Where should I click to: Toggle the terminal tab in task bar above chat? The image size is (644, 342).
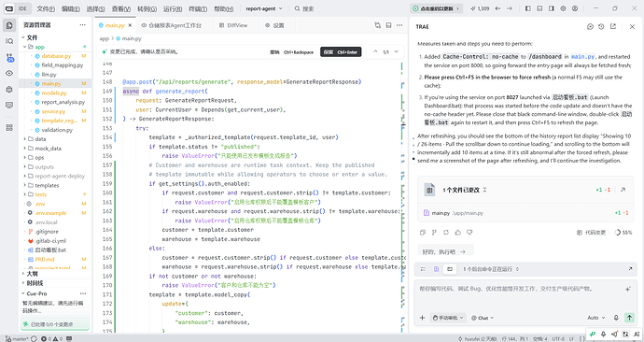coord(450,269)
